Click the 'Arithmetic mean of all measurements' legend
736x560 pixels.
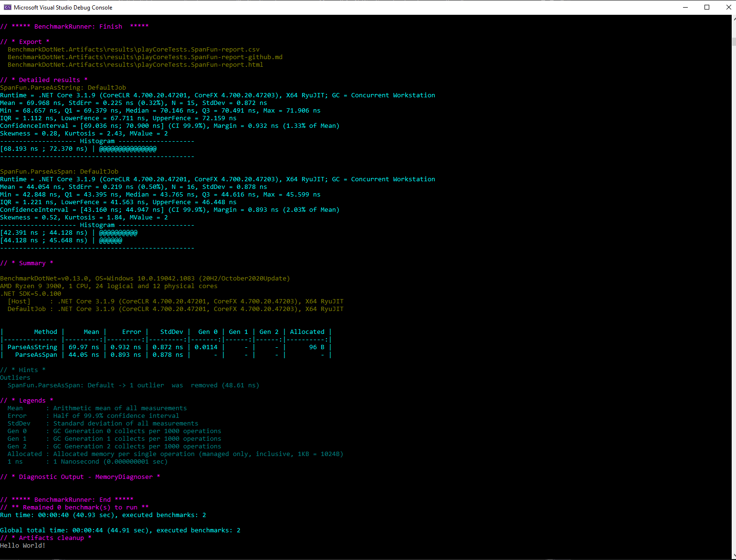tap(120, 408)
